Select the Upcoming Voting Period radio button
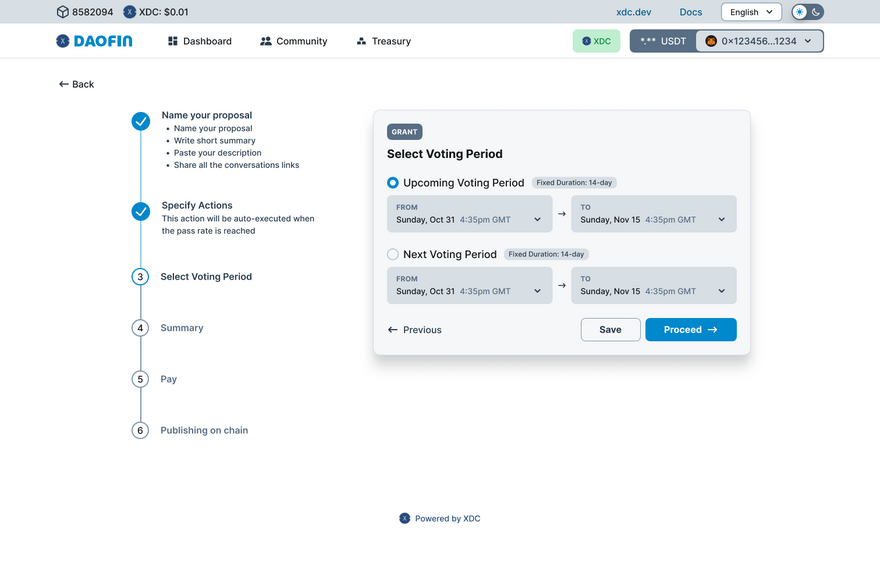Screen dimensions: 880x572 pos(393,183)
